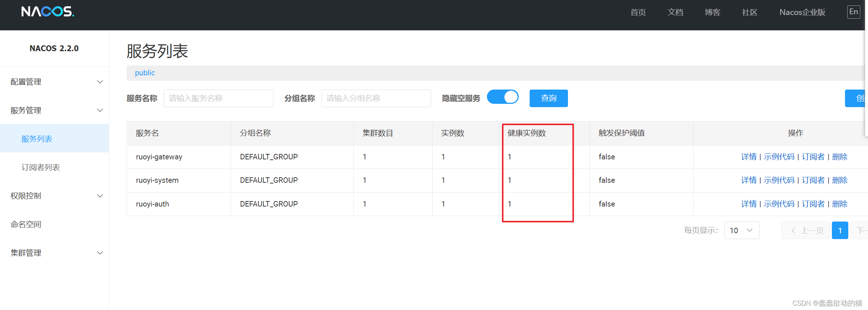
Task: Open 示例代码 for ruoyi-auth
Action: (779, 204)
